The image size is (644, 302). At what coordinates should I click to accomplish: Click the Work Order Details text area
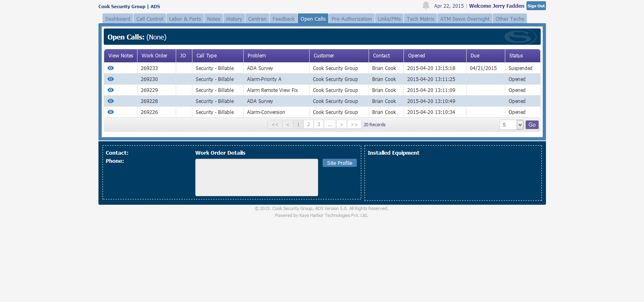tap(257, 177)
